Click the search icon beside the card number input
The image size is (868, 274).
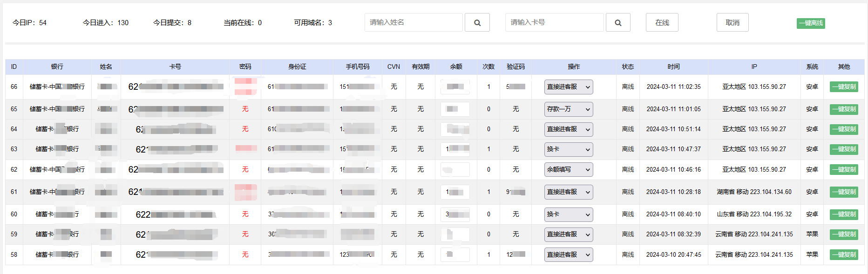[x=618, y=22]
